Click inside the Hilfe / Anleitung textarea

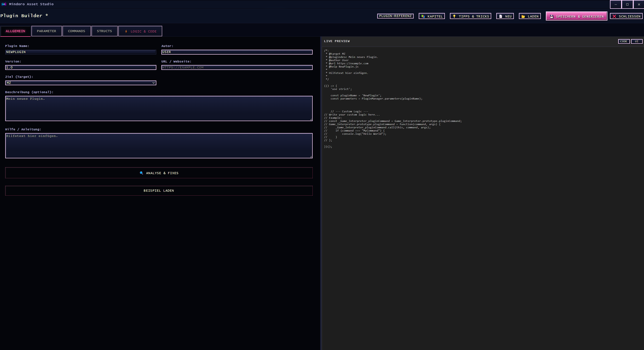tap(159, 146)
